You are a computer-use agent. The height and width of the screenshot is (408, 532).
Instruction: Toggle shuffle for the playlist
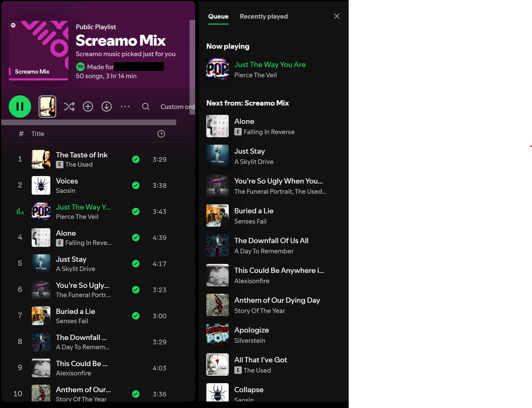point(69,107)
